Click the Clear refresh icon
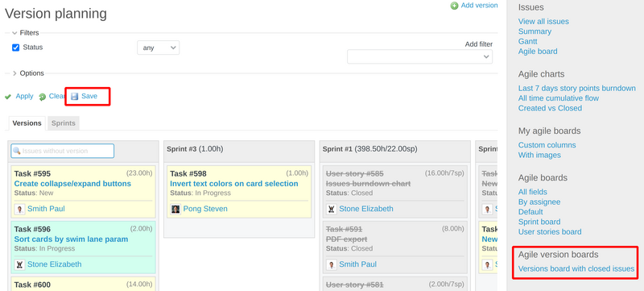The image size is (644, 291). (43, 97)
